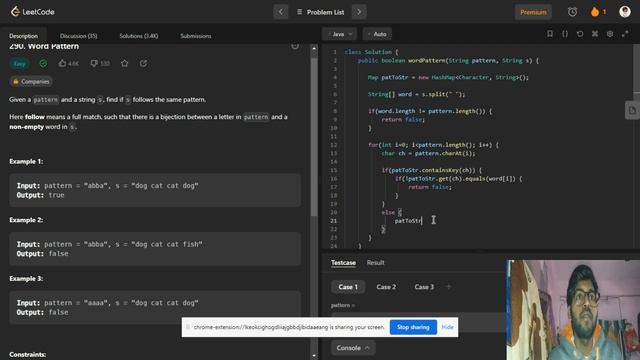Click scroll-down arrow of description panel
Image resolution: width=640 pixels, height=360 pixels.
tap(314, 356)
